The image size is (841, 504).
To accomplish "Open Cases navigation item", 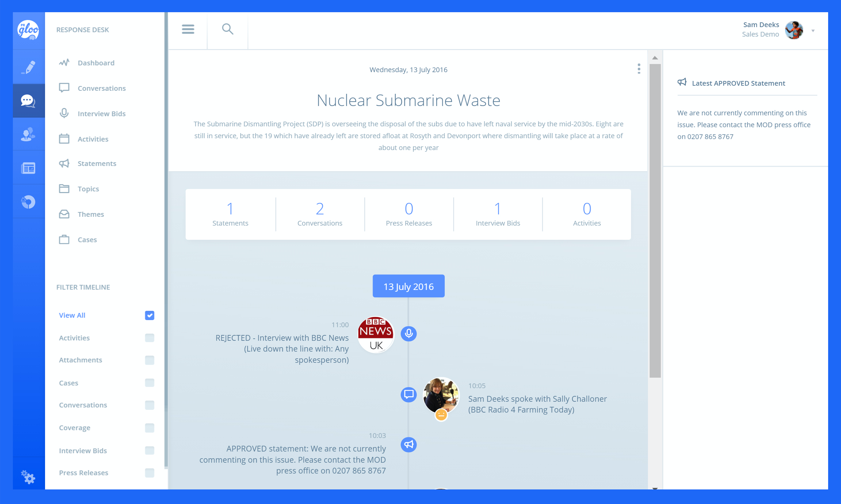I will (x=87, y=240).
